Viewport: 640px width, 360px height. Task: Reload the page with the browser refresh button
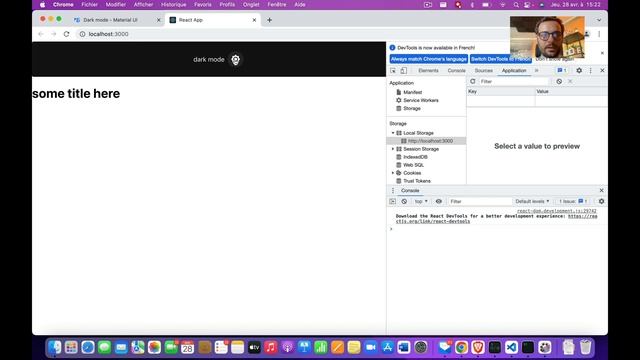[x=67, y=34]
